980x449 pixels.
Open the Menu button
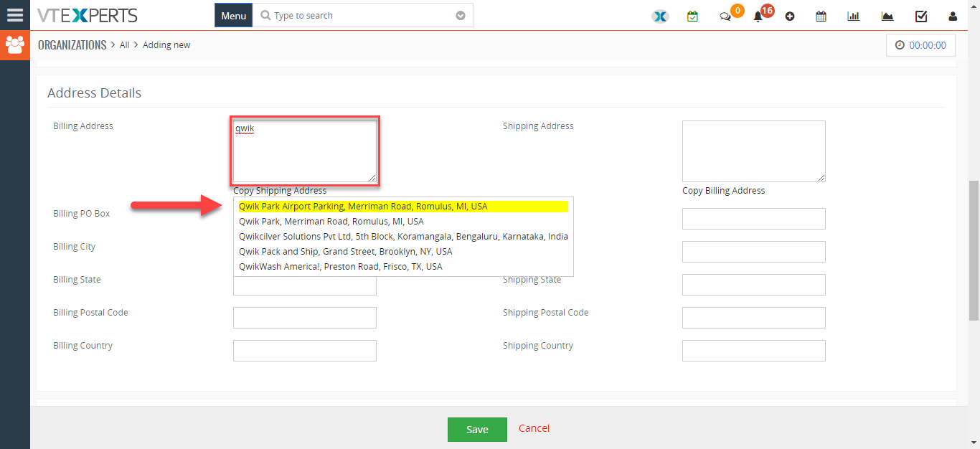233,16
